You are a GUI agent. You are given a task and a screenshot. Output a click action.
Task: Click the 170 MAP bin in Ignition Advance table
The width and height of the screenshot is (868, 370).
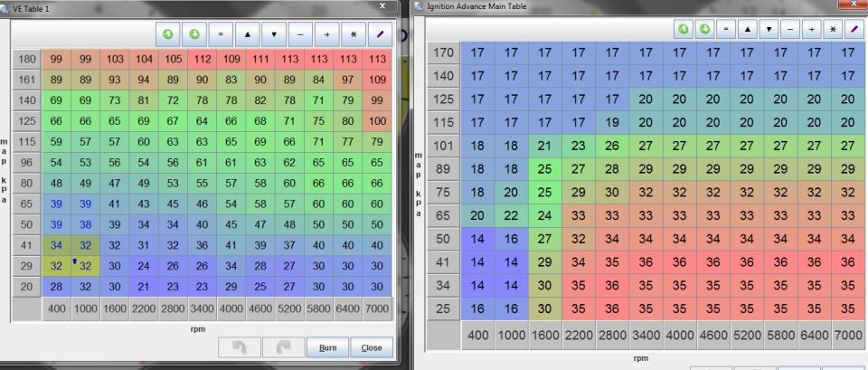point(443,53)
